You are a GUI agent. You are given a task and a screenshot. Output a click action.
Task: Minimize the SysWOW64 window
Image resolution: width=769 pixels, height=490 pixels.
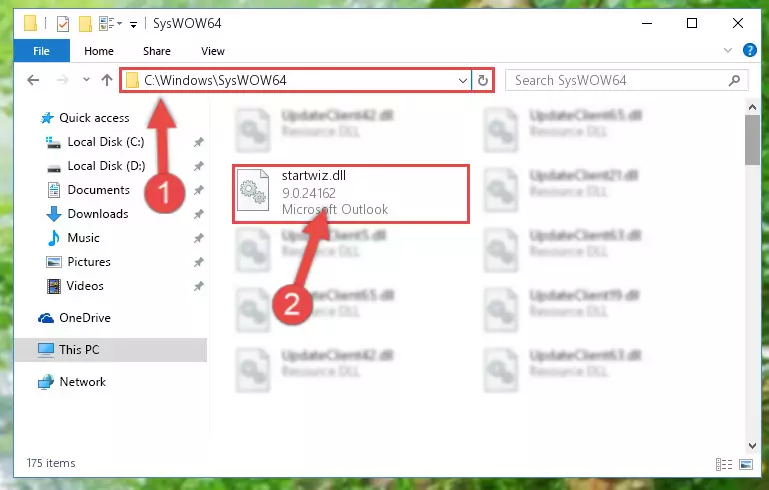point(647,23)
